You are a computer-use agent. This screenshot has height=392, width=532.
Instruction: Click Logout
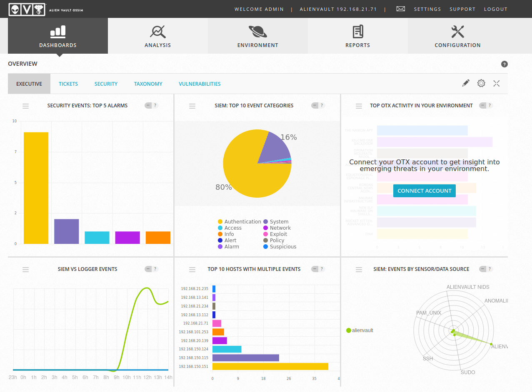[x=496, y=9]
